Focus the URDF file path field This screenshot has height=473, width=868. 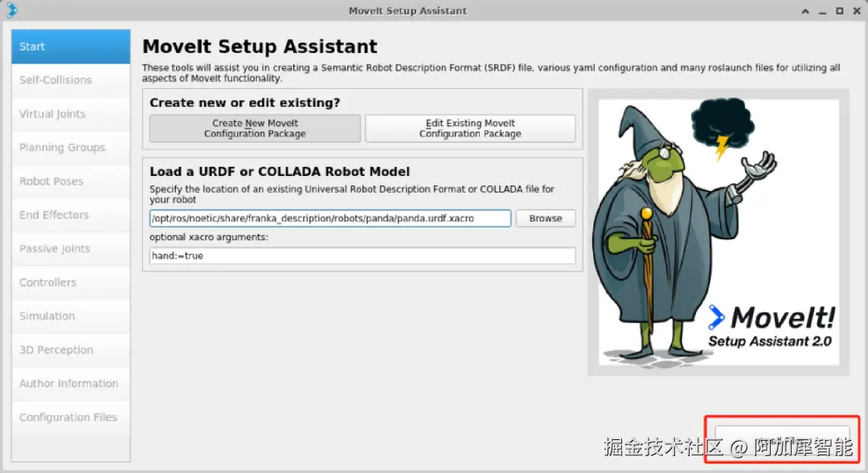click(x=330, y=218)
